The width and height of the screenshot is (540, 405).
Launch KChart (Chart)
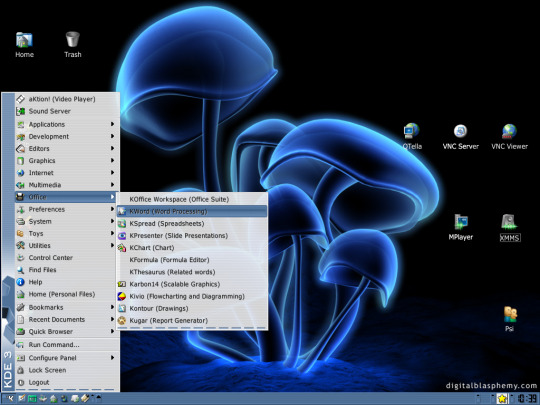tap(192, 248)
